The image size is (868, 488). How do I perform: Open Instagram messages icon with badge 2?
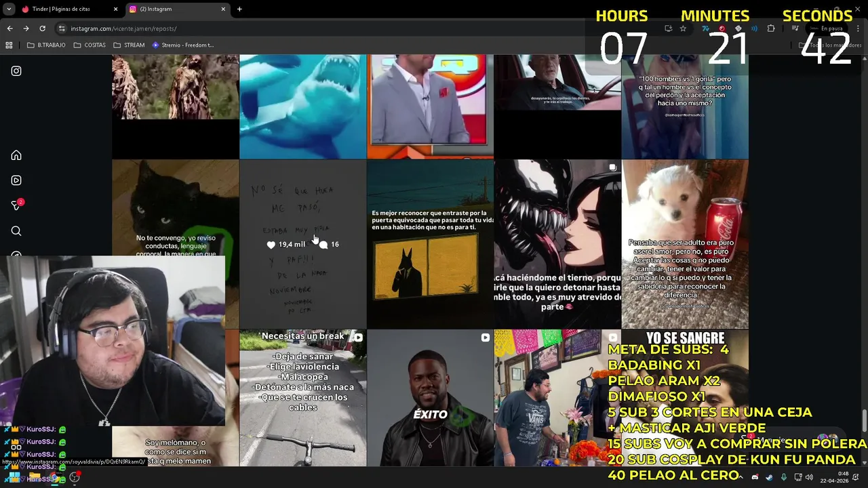point(16,205)
